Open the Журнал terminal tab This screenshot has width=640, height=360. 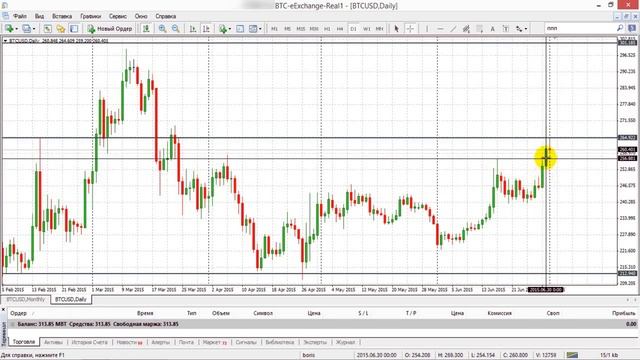click(x=345, y=342)
